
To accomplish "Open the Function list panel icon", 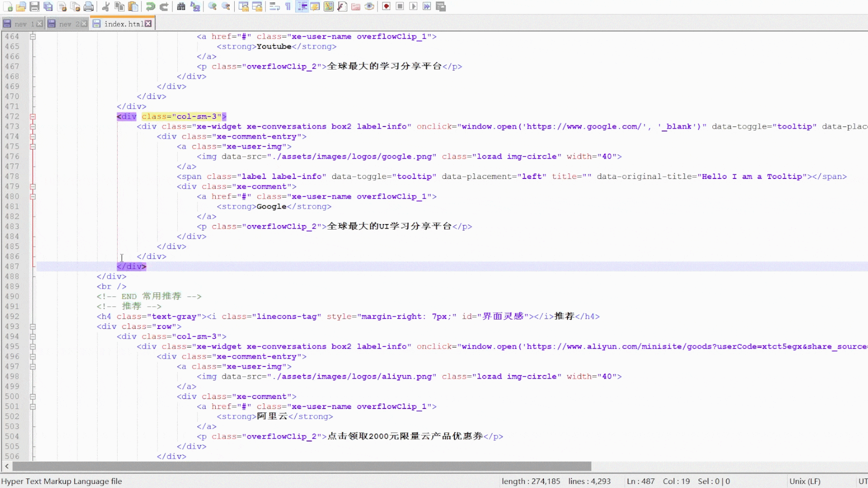I will click(342, 6).
